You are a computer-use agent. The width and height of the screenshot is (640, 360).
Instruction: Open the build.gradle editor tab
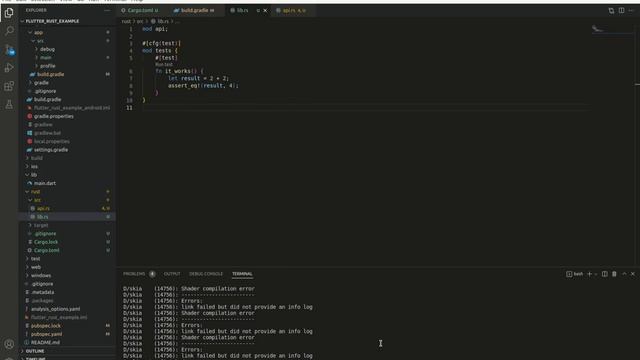point(195,11)
